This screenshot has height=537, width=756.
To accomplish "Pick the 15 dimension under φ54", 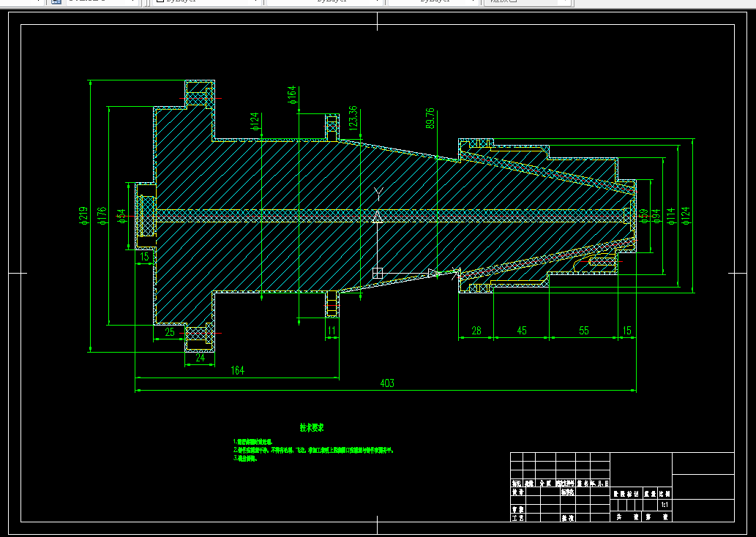I will pyautogui.click(x=145, y=257).
